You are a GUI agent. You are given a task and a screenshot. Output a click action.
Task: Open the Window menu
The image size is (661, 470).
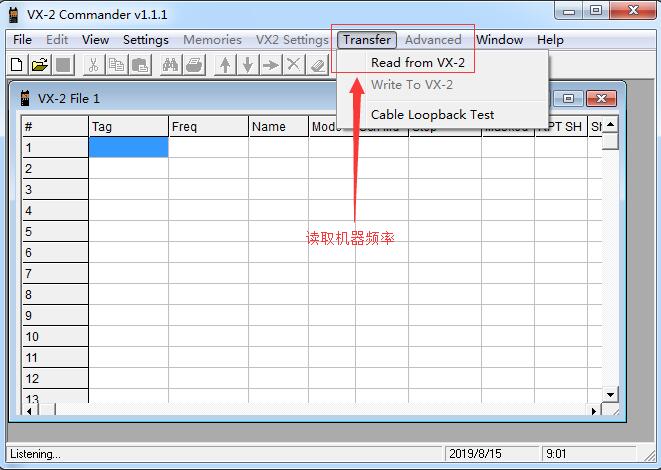click(499, 40)
